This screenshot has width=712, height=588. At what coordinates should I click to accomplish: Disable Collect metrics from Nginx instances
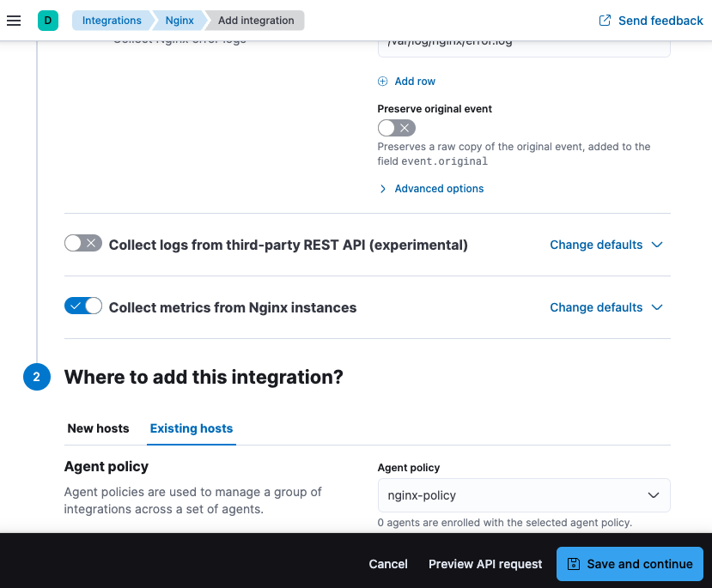82,306
